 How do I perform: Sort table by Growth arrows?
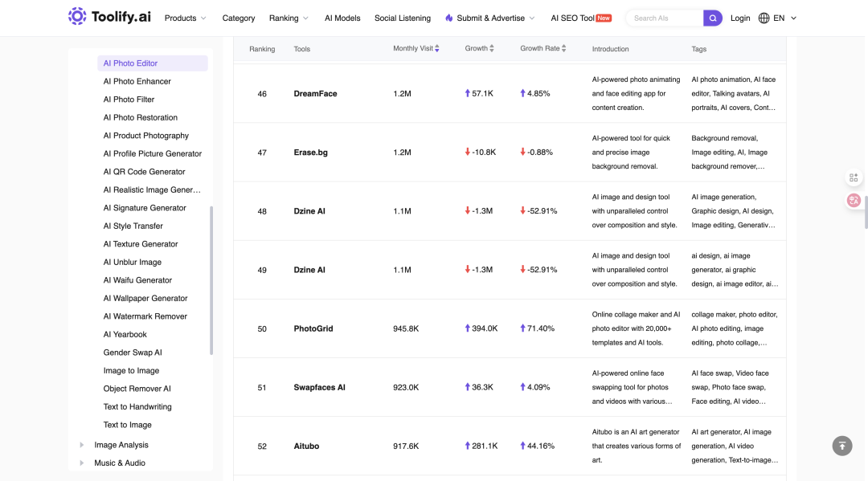pyautogui.click(x=492, y=49)
